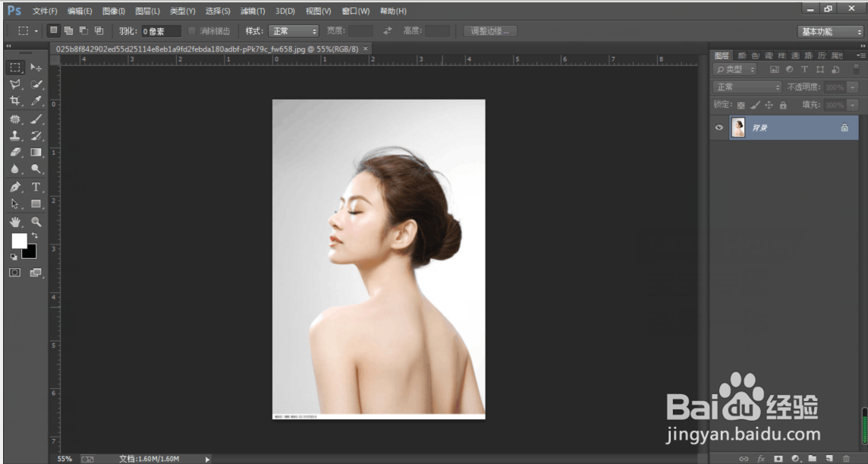The image size is (868, 464).
Task: Select the Eraser tool
Action: [15, 153]
